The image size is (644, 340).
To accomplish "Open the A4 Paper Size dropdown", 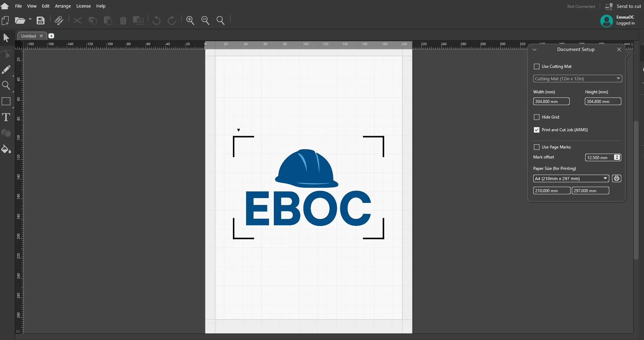I will [x=571, y=178].
